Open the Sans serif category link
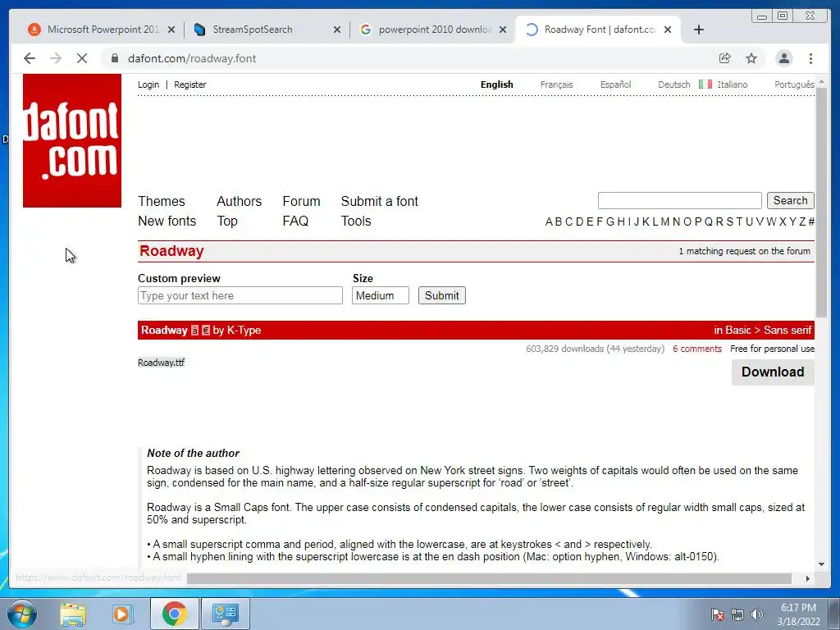Image resolution: width=840 pixels, height=630 pixels. [787, 331]
